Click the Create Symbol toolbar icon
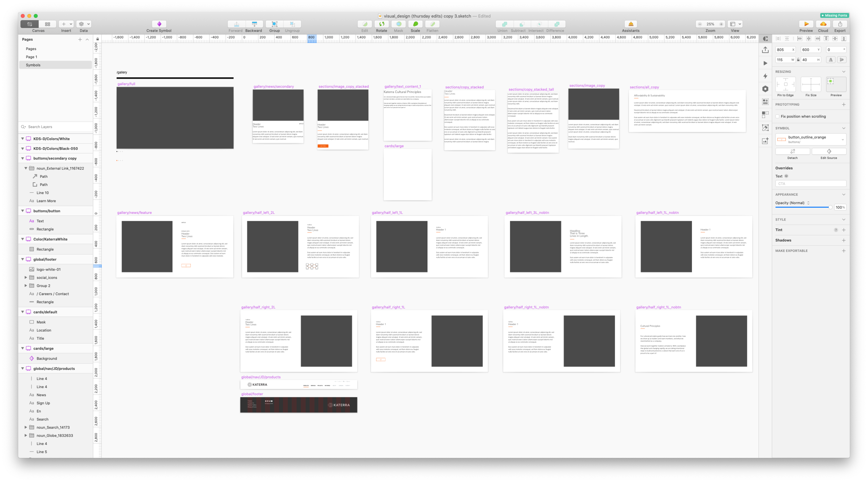Image resolution: width=868 pixels, height=482 pixels. [x=159, y=24]
